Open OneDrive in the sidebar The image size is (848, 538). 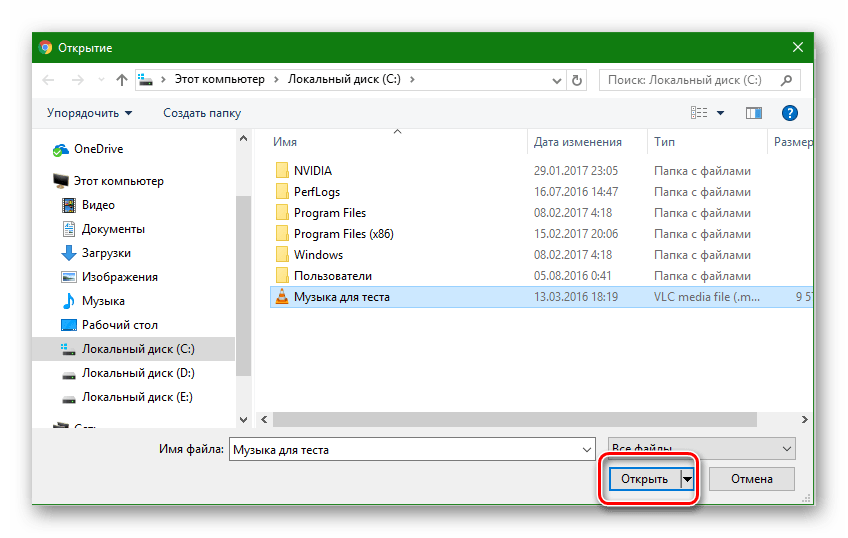point(98,149)
